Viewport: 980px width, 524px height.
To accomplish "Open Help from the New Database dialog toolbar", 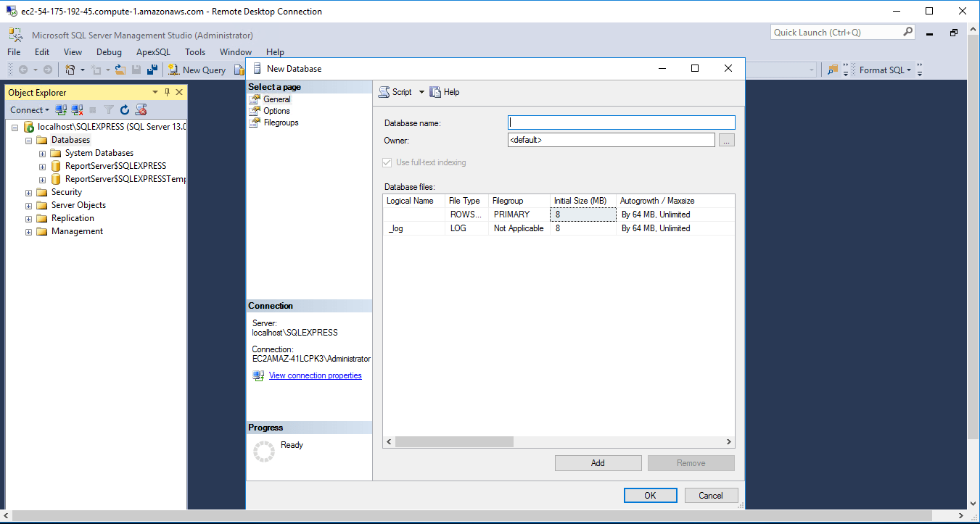I will [444, 91].
